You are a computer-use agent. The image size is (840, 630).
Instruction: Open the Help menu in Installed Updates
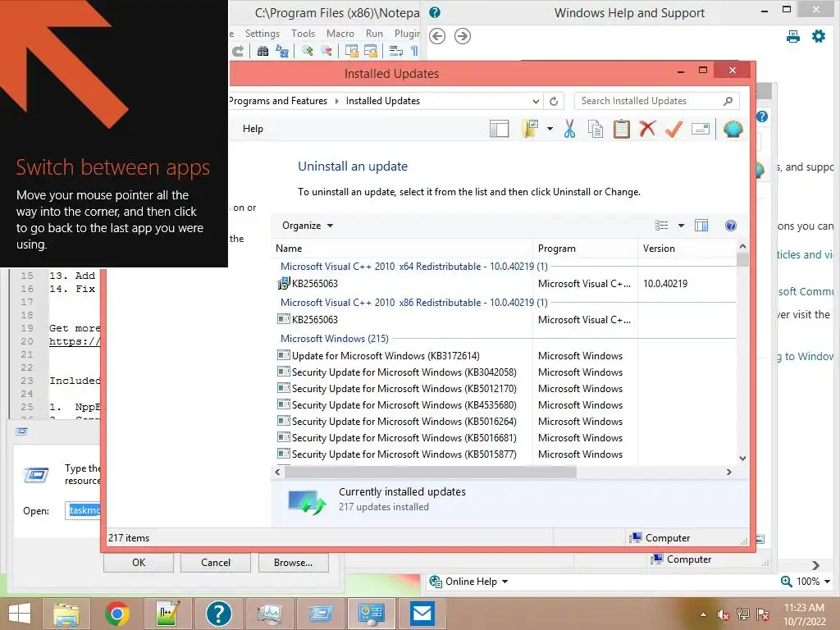click(x=253, y=129)
